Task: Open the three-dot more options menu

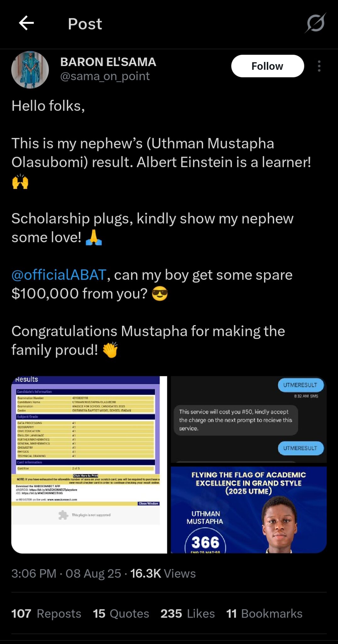Action: coord(319,66)
